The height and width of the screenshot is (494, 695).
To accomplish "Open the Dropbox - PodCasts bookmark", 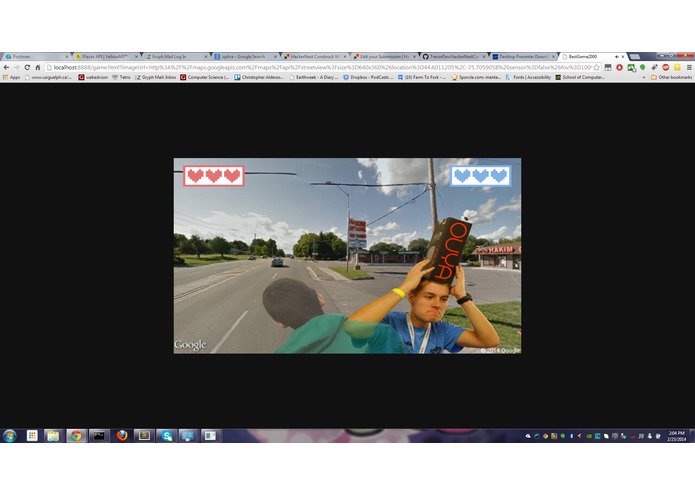I will pyautogui.click(x=368, y=77).
